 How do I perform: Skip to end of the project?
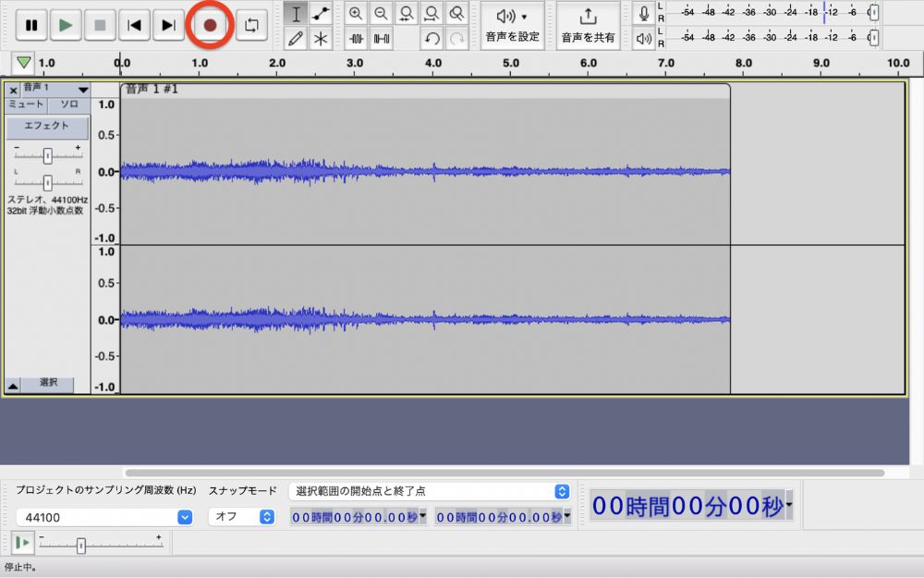(x=168, y=25)
